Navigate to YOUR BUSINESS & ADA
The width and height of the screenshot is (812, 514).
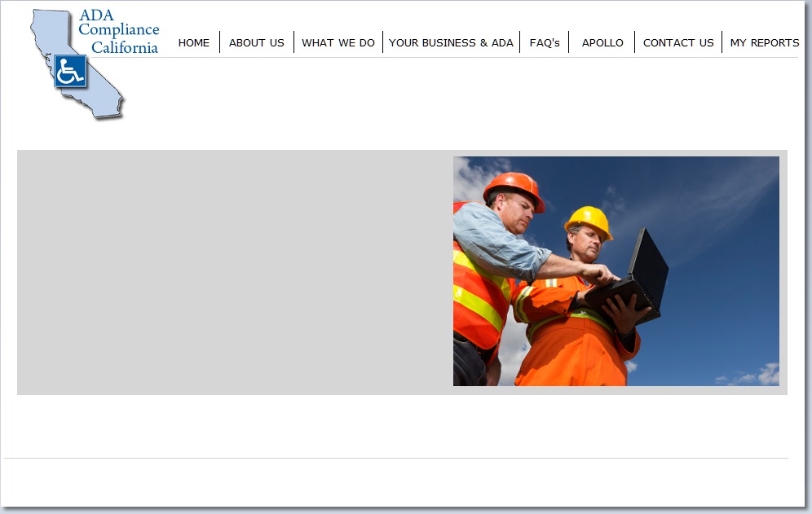(x=451, y=43)
